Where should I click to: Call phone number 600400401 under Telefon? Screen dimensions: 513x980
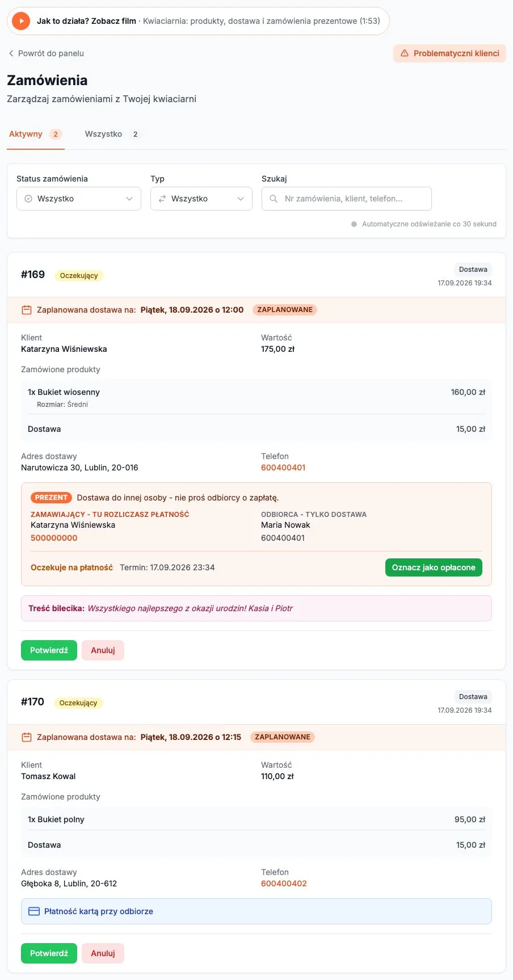[x=283, y=468]
